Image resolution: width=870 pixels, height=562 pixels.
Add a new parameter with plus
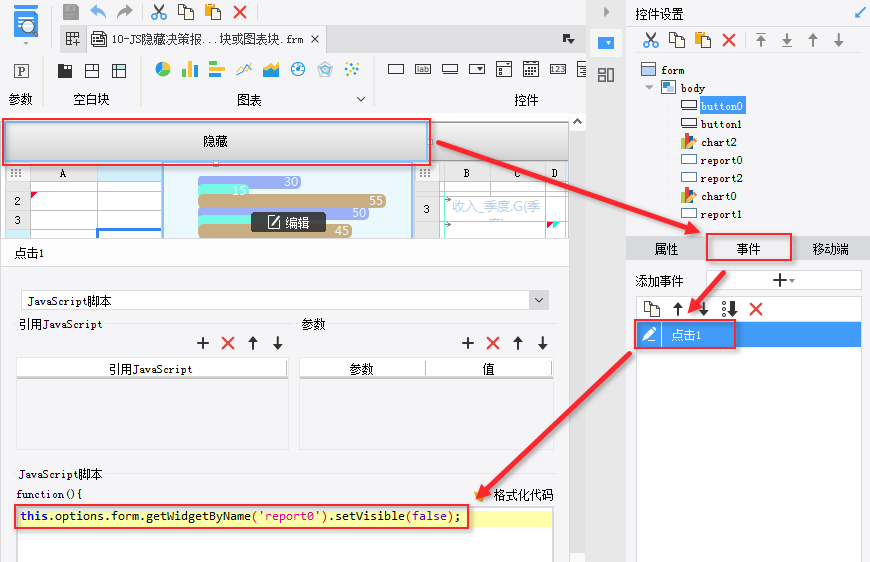coord(468,343)
